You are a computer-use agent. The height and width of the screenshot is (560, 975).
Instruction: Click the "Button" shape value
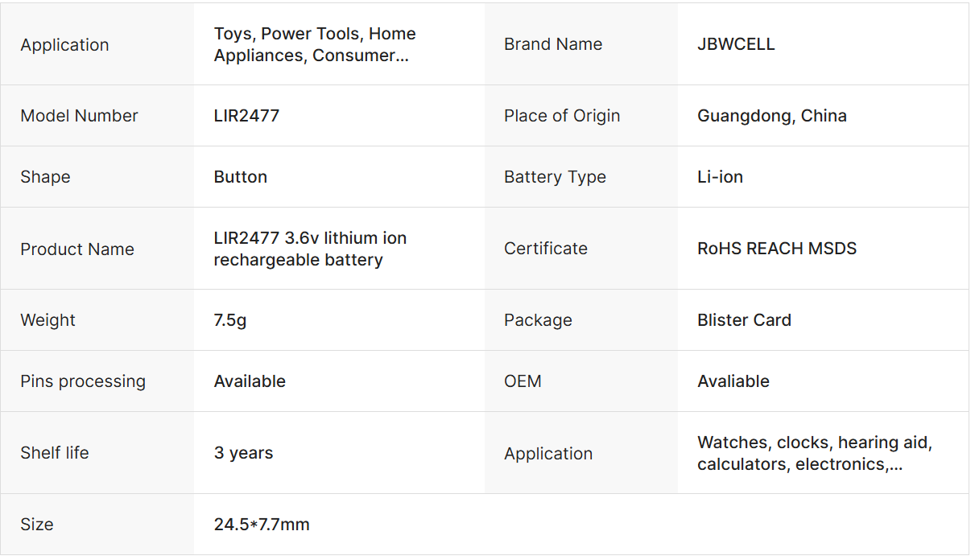click(240, 177)
